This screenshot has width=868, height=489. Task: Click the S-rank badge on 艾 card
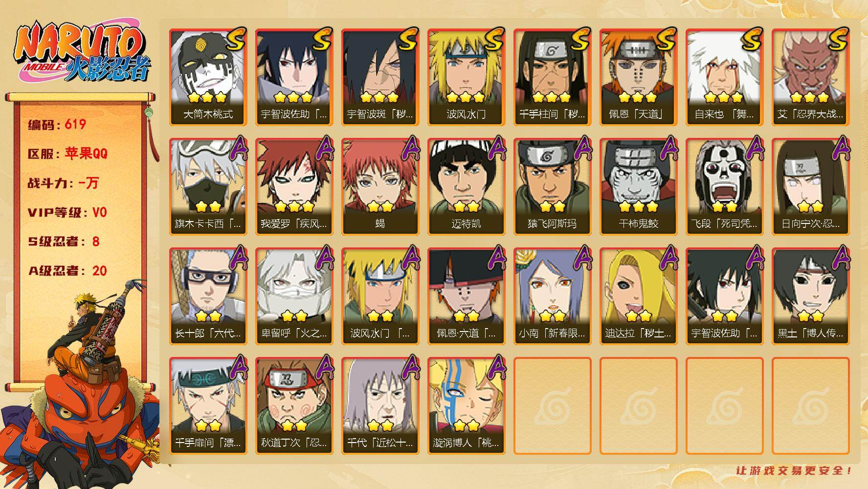[x=838, y=39]
